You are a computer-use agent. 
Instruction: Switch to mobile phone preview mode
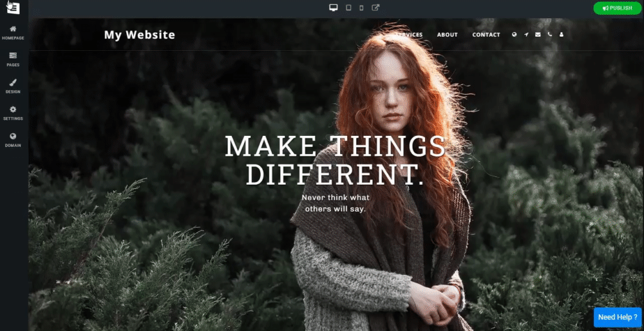361,8
